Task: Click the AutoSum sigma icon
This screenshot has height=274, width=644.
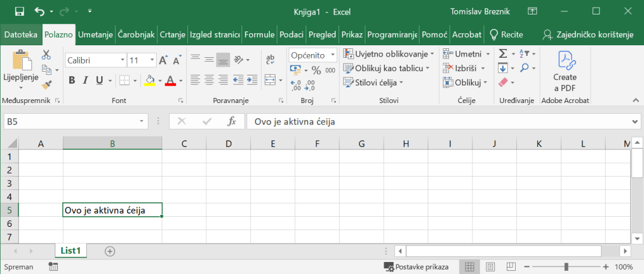Action: pos(502,54)
